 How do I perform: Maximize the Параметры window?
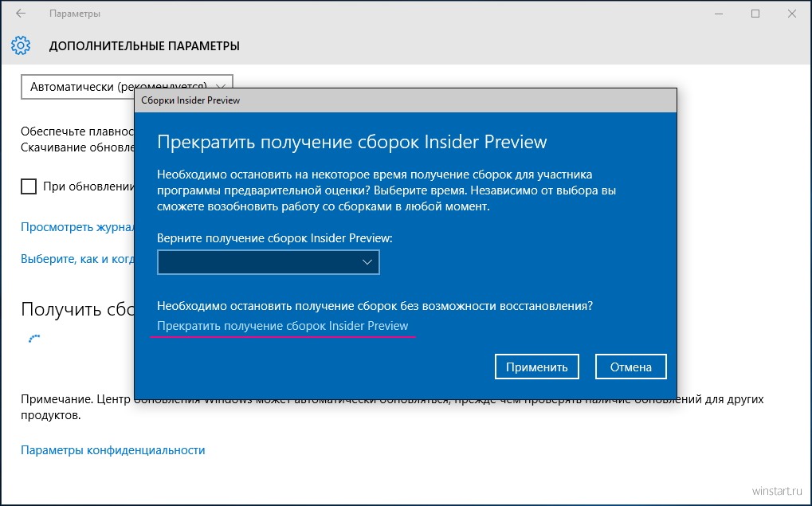[x=755, y=14]
